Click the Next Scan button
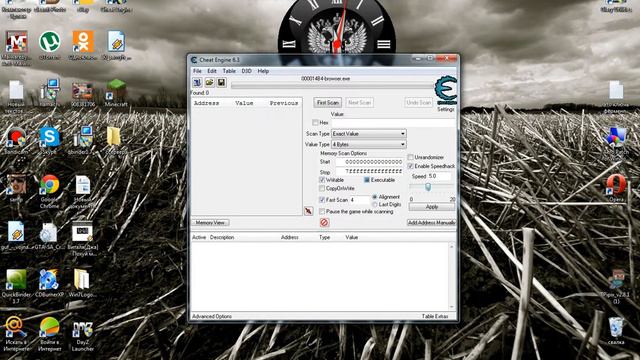640x360 pixels. pos(360,103)
